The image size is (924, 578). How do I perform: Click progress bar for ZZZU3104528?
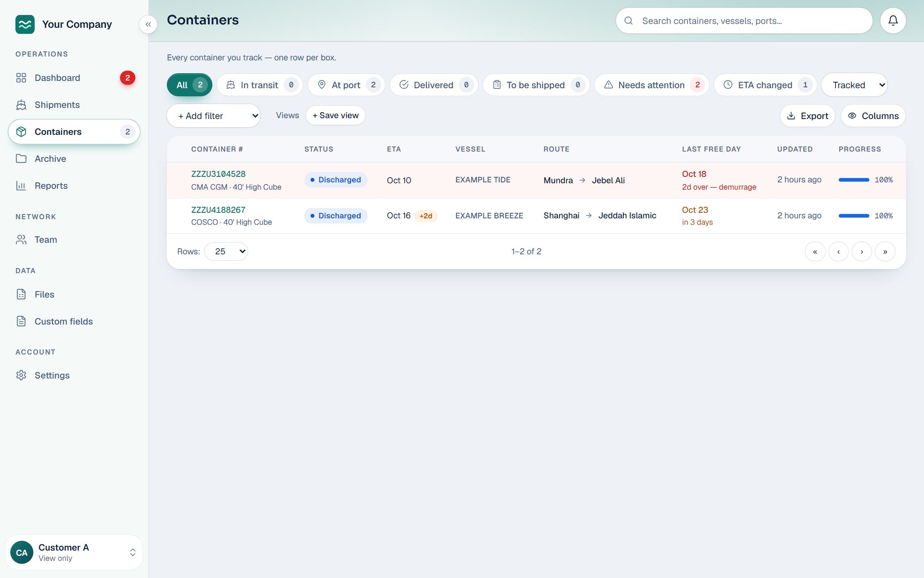tap(854, 180)
